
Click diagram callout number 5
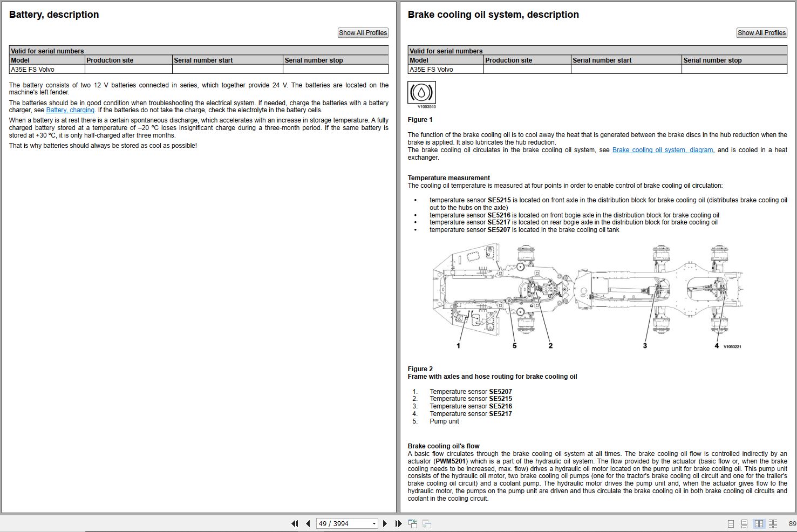point(515,346)
